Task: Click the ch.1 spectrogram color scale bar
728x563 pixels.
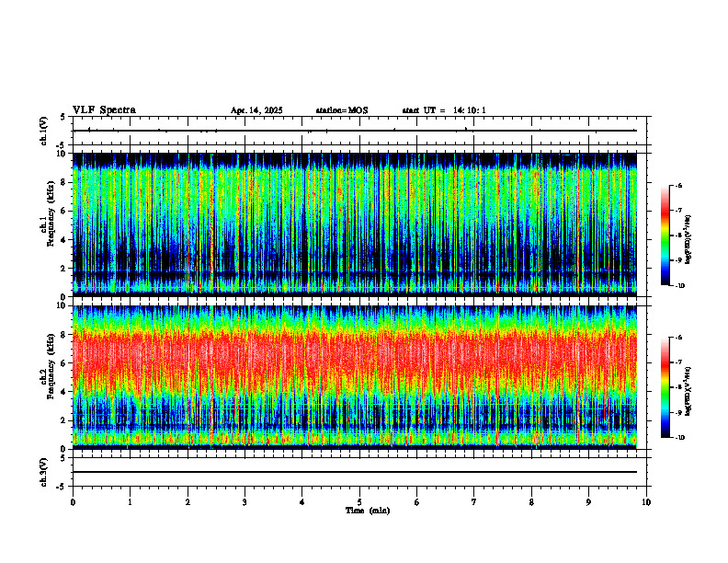Action: [x=665, y=236]
